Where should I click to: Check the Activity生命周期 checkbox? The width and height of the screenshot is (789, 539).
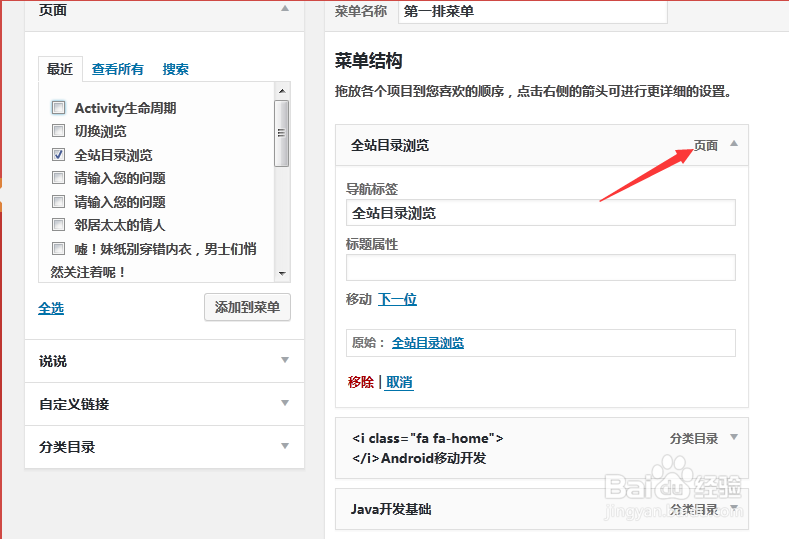58,107
